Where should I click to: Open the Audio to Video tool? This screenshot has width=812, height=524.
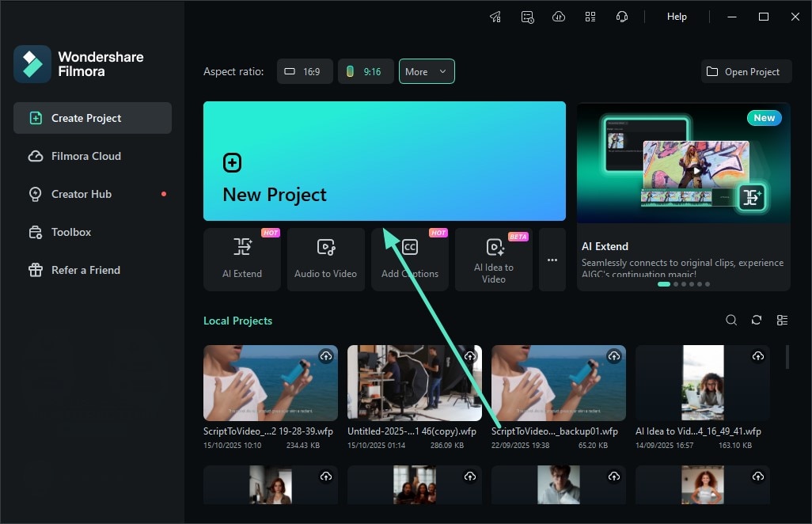[x=325, y=260]
